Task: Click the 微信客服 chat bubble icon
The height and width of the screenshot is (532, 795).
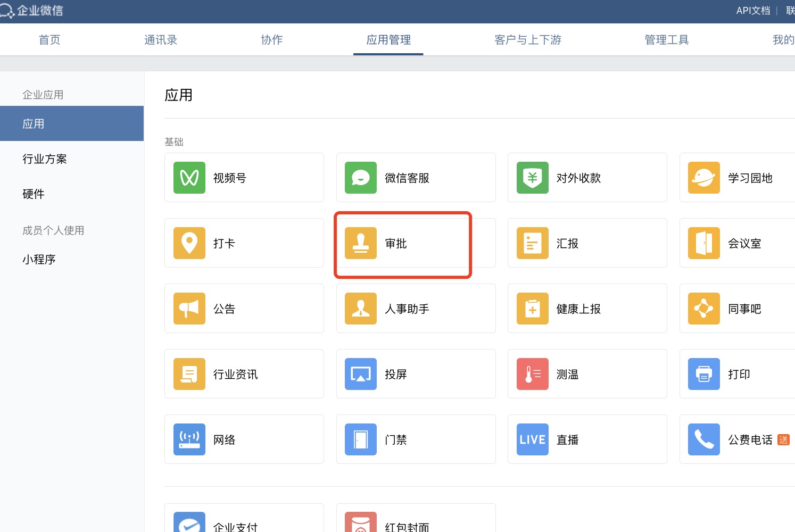Action: pos(361,178)
